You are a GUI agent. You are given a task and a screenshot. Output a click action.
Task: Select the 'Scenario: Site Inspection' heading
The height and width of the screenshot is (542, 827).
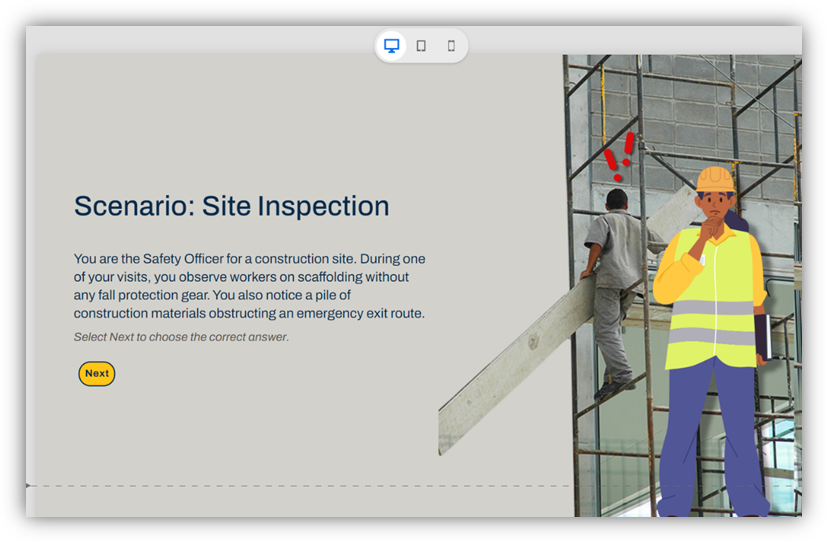(231, 206)
